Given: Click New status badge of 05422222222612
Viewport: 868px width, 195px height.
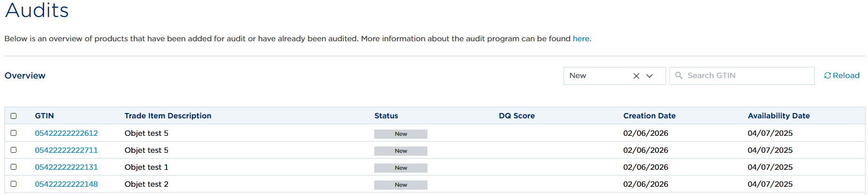Looking at the screenshot, I should coord(401,134).
